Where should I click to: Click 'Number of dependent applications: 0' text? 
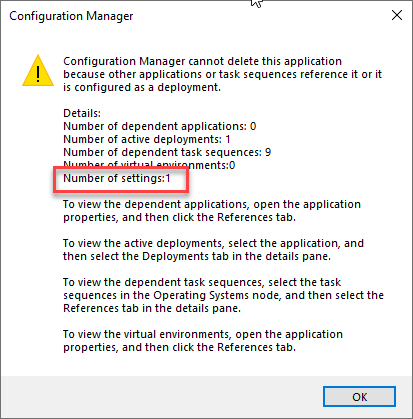[x=160, y=126]
